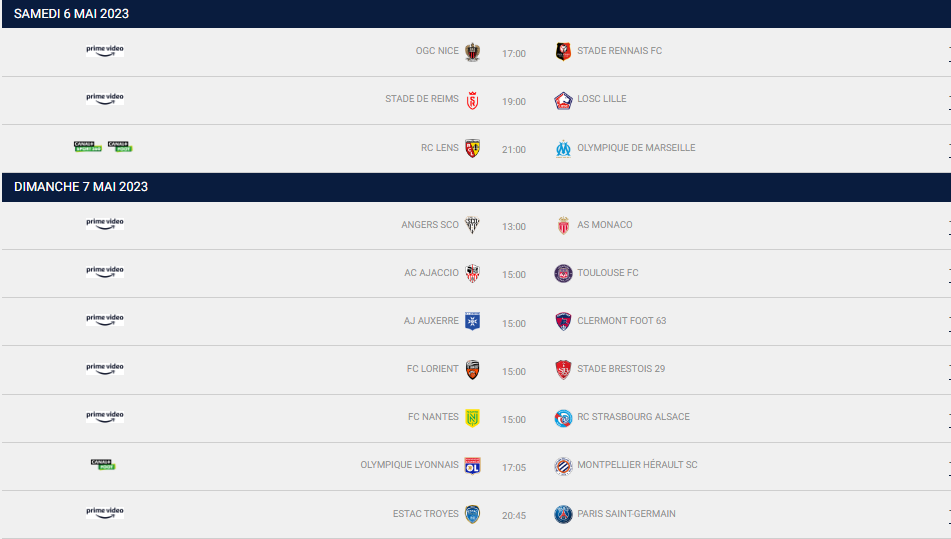This screenshot has height=539, width=951.
Task: Click the RC Lens club crest
Action: (x=472, y=148)
